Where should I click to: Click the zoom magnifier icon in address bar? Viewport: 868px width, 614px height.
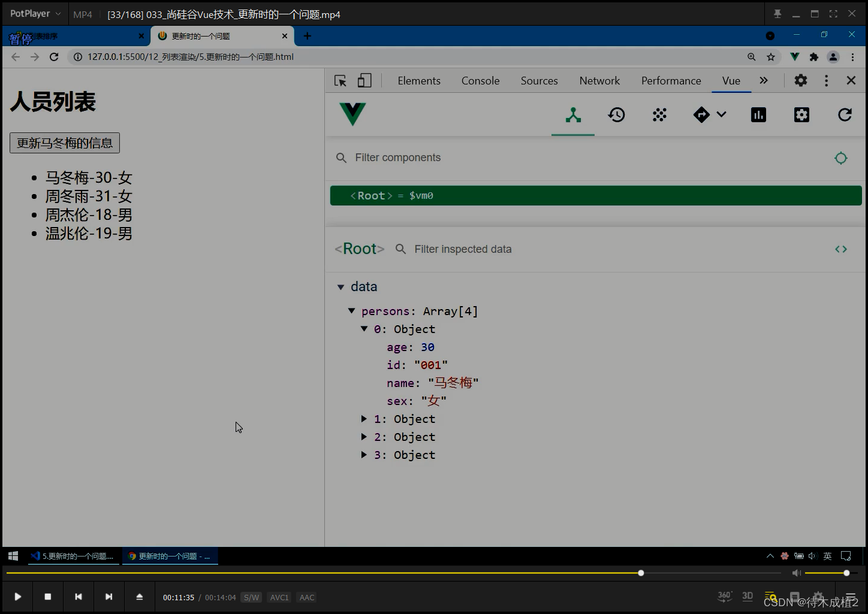point(752,57)
